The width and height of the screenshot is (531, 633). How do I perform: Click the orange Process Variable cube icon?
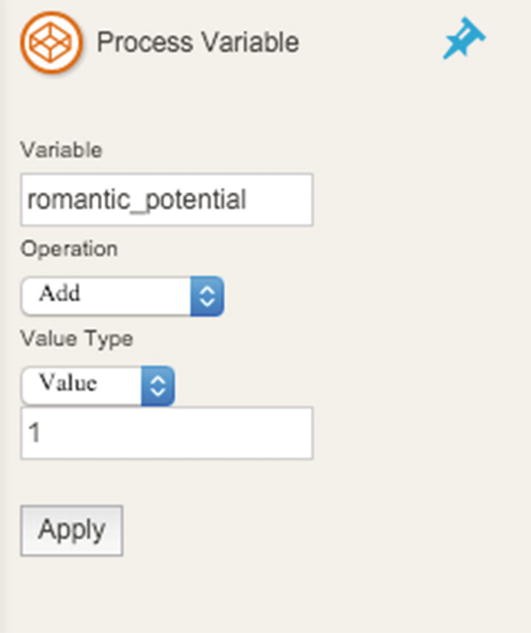click(51, 42)
